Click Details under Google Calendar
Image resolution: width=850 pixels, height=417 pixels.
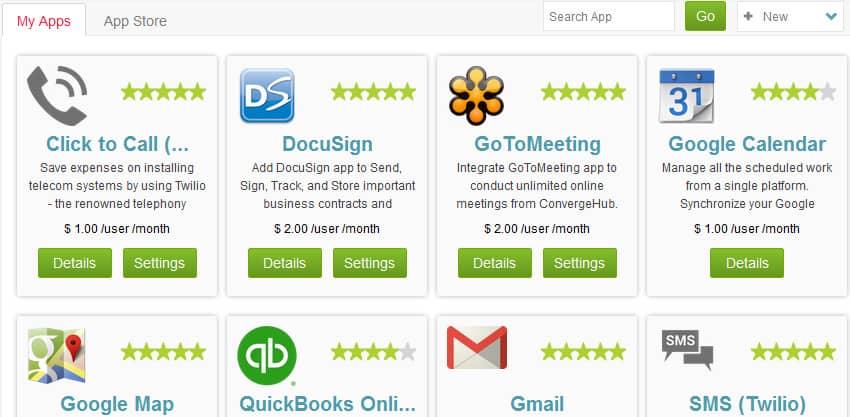click(x=747, y=263)
